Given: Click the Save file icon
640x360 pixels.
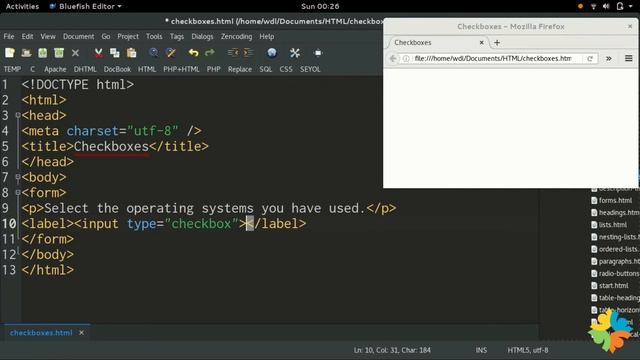Looking at the screenshot, I should (x=42, y=53).
